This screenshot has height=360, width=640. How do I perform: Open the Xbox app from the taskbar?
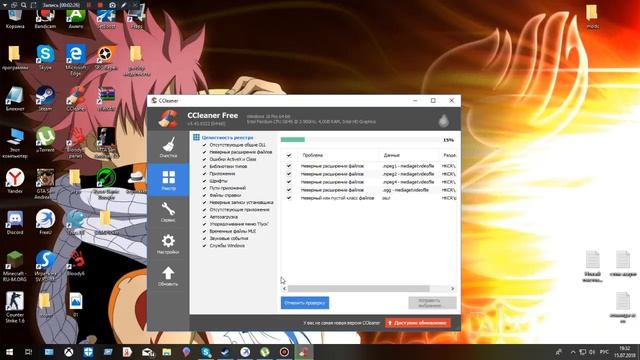[69, 352]
